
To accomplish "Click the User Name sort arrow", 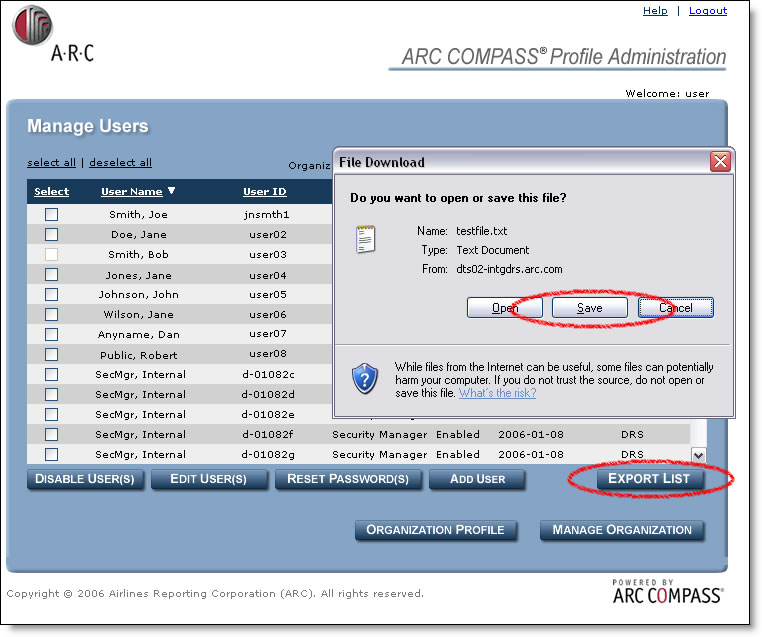I will tap(172, 190).
